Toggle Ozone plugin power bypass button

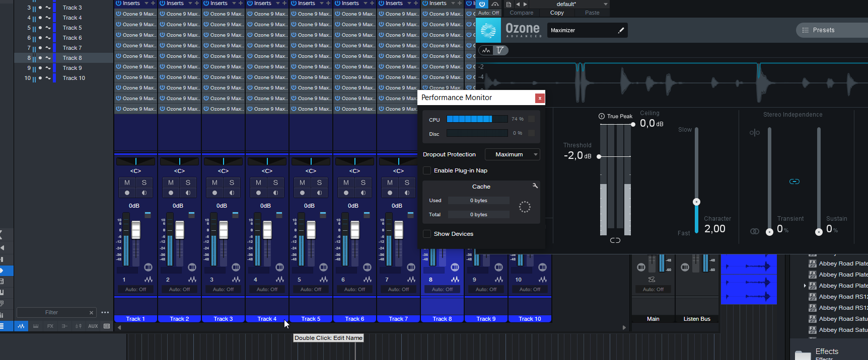click(482, 4)
